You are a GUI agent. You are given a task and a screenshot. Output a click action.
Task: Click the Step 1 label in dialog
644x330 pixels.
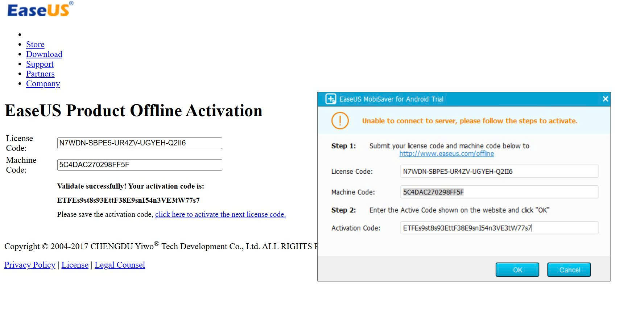(x=343, y=146)
